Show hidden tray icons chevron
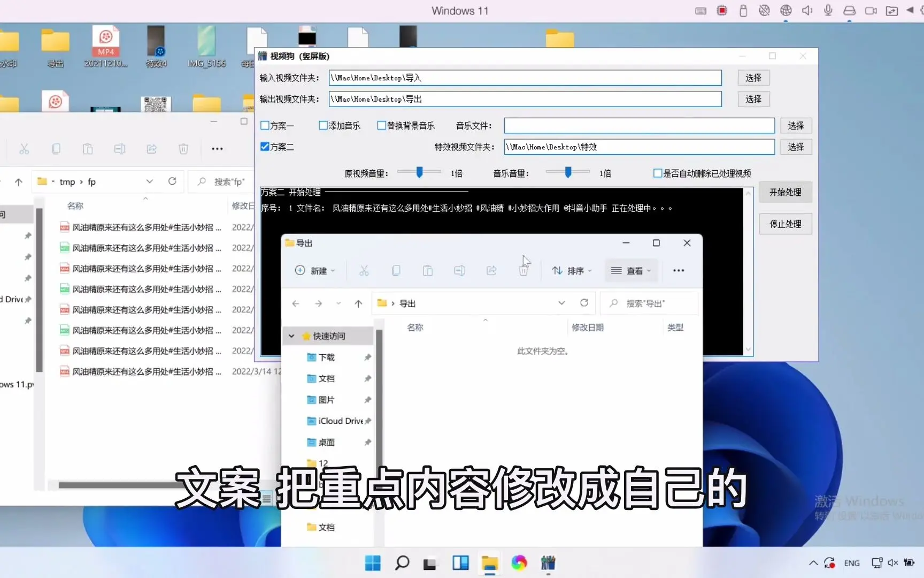The width and height of the screenshot is (924, 578). (813, 563)
